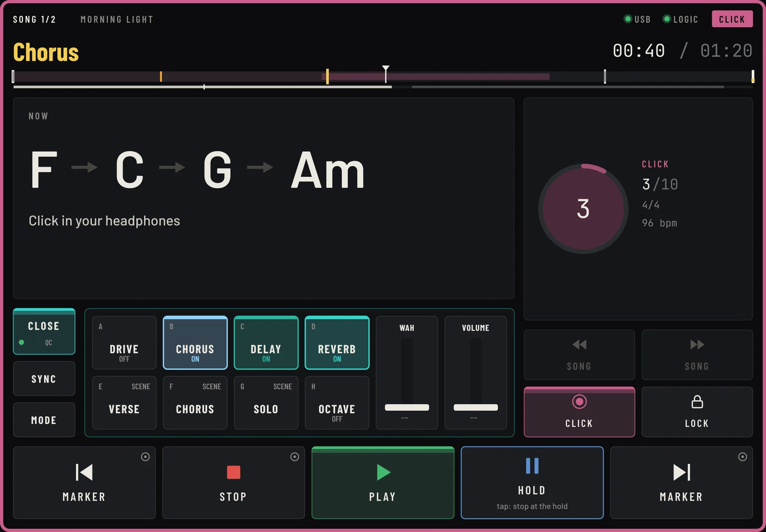The image size is (766, 532).
Task: Click the click countdown circle showing 3
Action: [583, 209]
